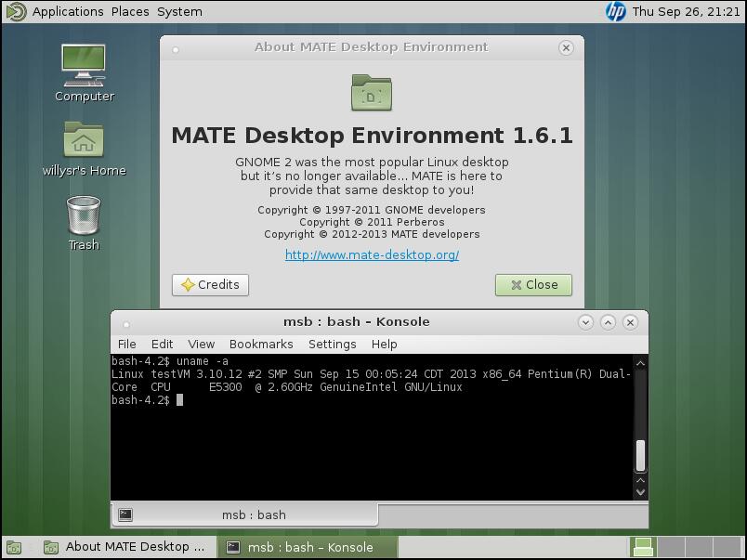Viewport: 747px width, 560px height.
Task: Click the bash prompt cursor in terminal
Action: [x=179, y=400]
